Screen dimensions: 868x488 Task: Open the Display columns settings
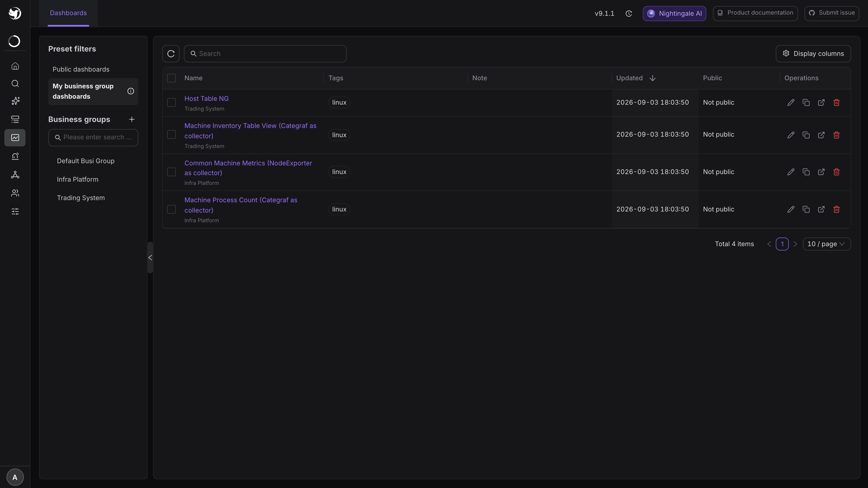[813, 54]
